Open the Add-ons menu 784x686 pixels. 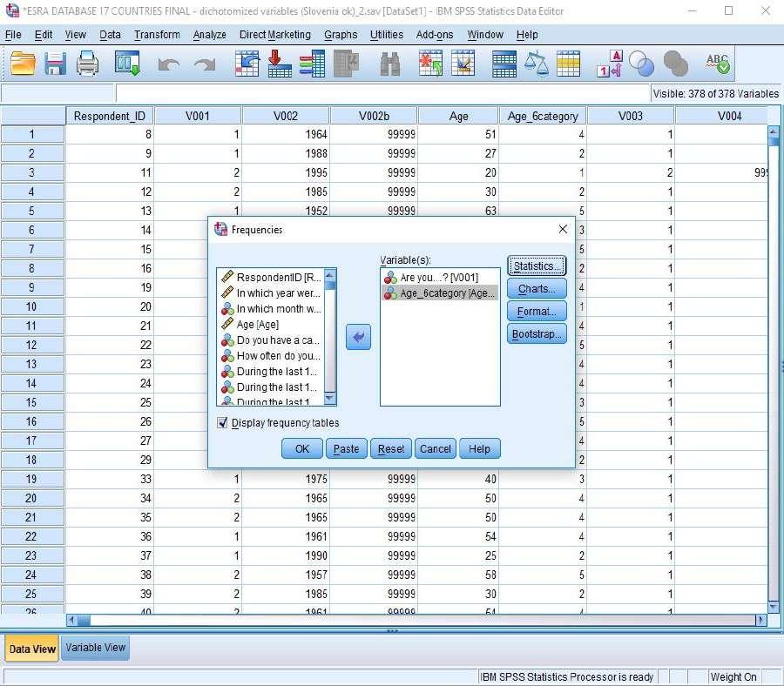435,35
